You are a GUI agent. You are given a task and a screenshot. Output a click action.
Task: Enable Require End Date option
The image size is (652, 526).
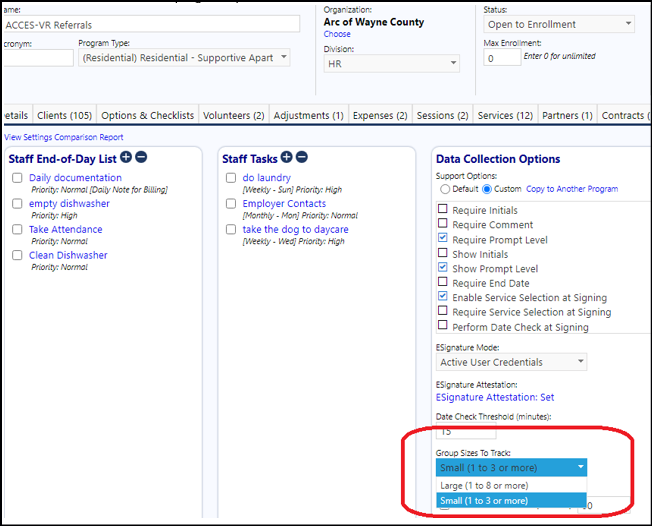coord(443,282)
